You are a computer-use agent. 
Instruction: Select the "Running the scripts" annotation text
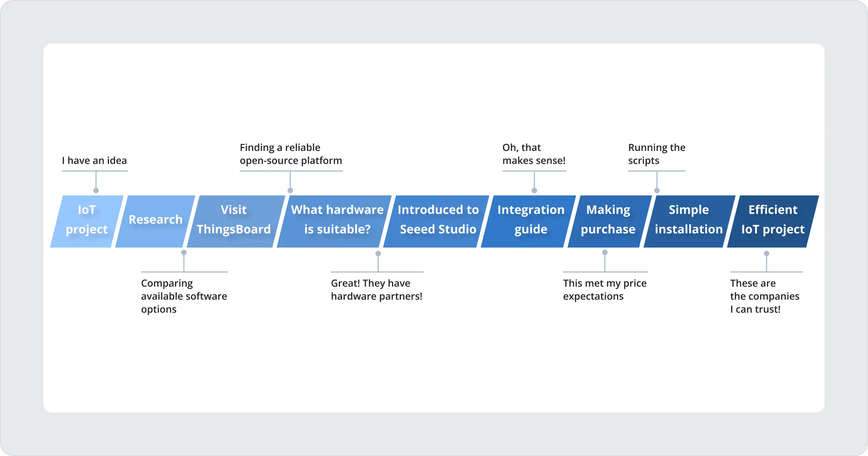656,154
